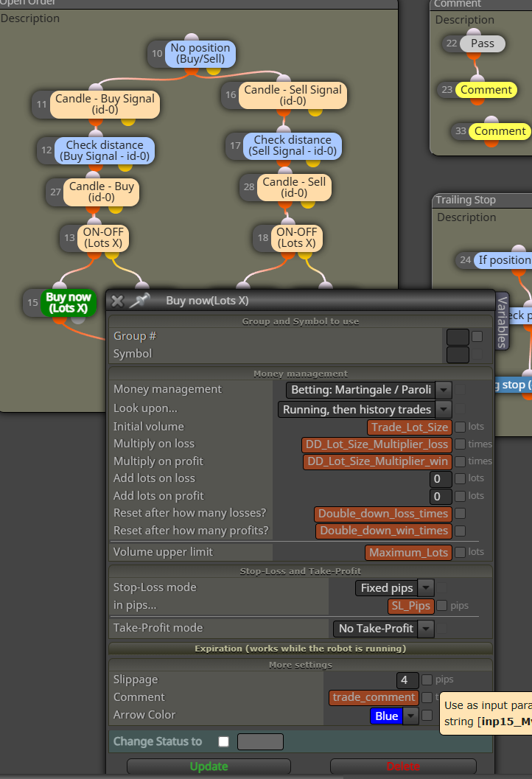Expand the Expiration section header
This screenshot has height=779, width=532.
[x=301, y=649]
